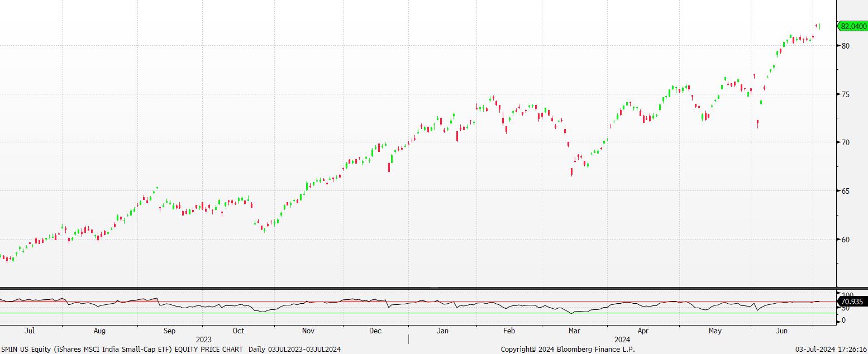Click the Nov month label on time axis
Image resolution: width=868 pixels, height=354 pixels.
coord(308,331)
